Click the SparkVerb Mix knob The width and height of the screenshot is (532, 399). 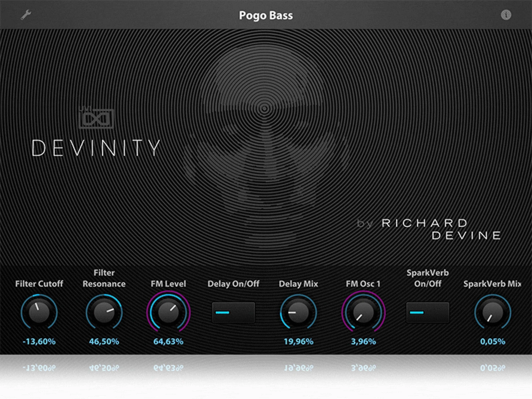[x=493, y=312]
